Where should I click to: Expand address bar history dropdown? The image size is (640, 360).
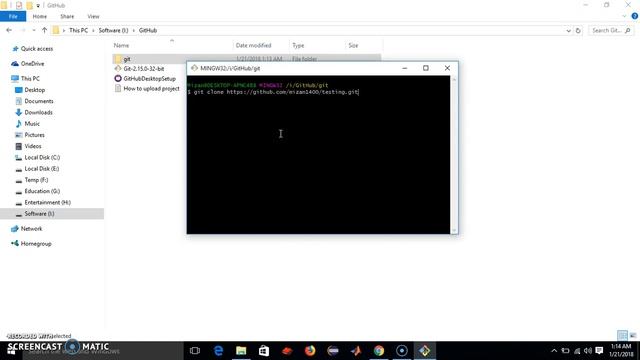click(x=568, y=31)
